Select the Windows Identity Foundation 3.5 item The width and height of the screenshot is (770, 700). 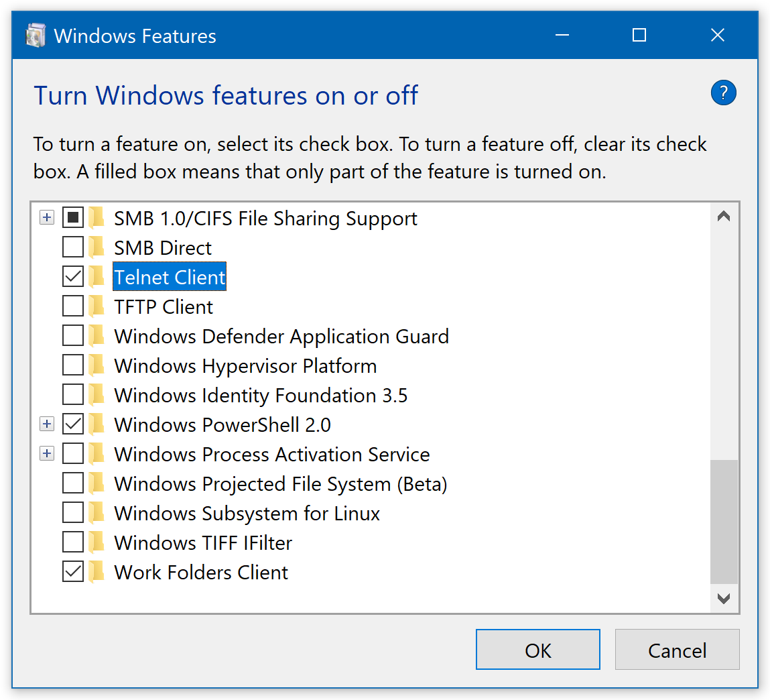(x=260, y=395)
